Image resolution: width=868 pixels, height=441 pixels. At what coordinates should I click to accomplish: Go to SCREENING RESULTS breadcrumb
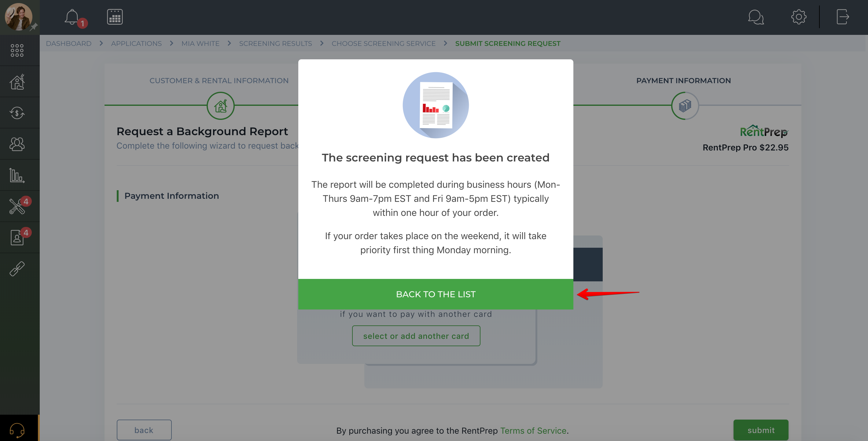[276, 43]
